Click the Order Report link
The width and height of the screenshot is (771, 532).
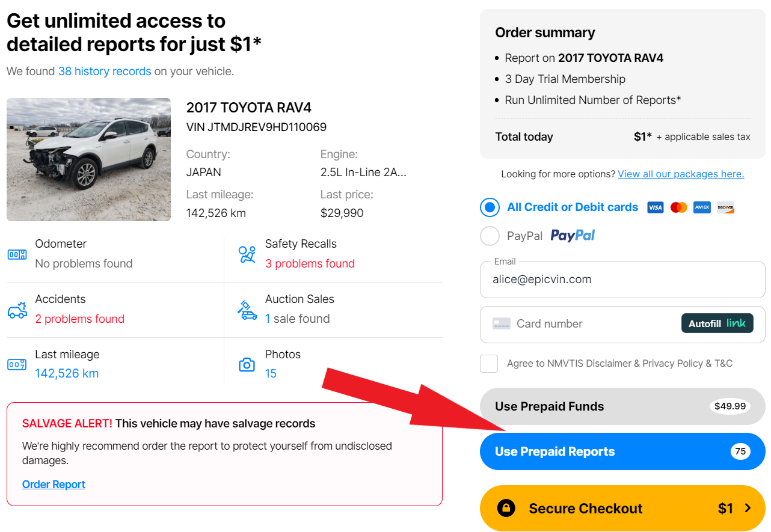pyautogui.click(x=54, y=485)
